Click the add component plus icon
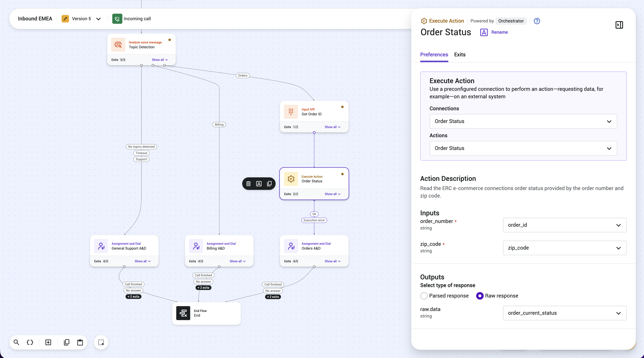 pos(48,342)
